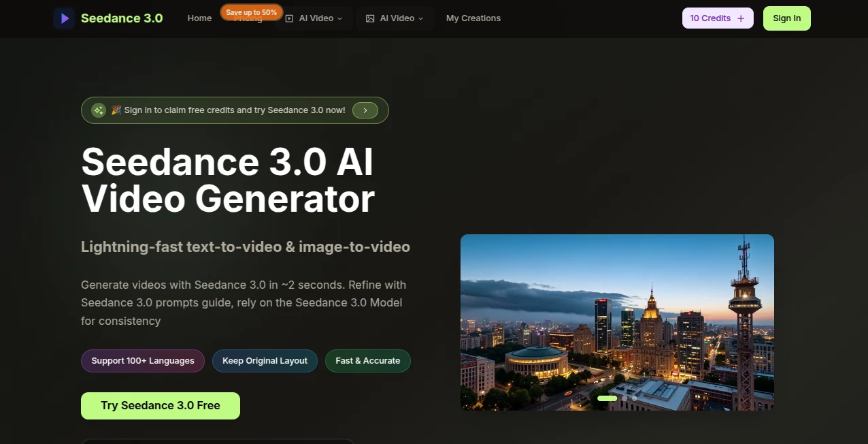Click the city skyline video preview

pos(617,322)
